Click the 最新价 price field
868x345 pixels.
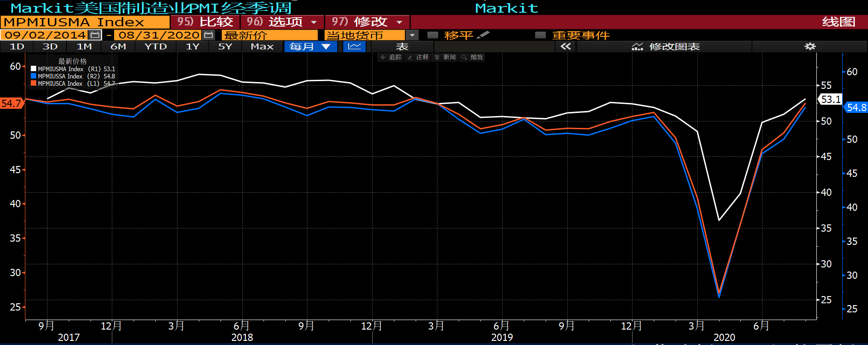click(x=270, y=35)
